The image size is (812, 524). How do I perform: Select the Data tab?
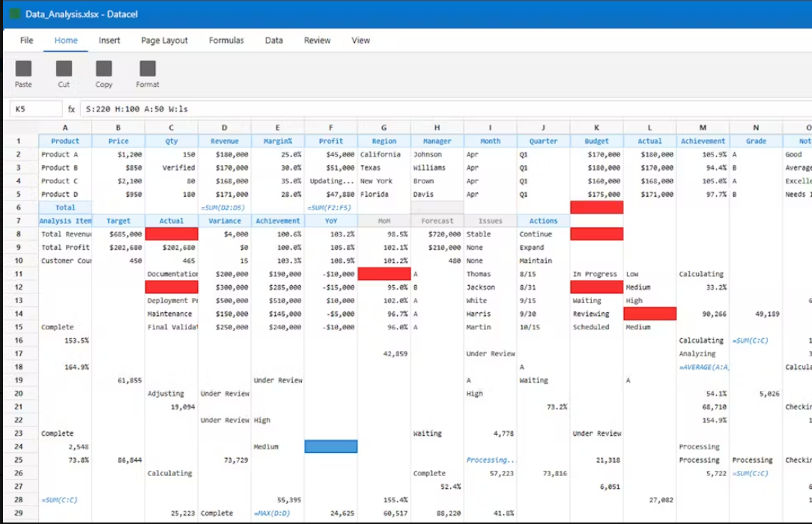[274, 40]
